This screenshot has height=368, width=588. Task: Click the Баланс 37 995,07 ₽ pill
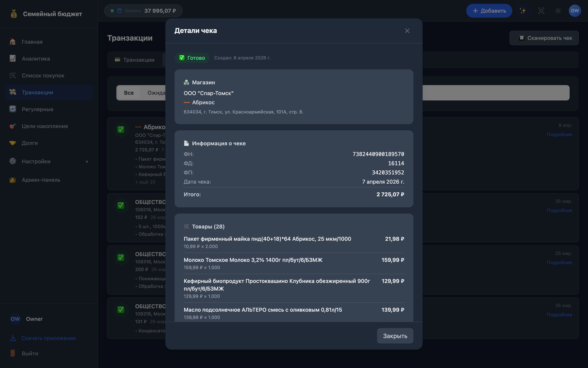click(143, 11)
